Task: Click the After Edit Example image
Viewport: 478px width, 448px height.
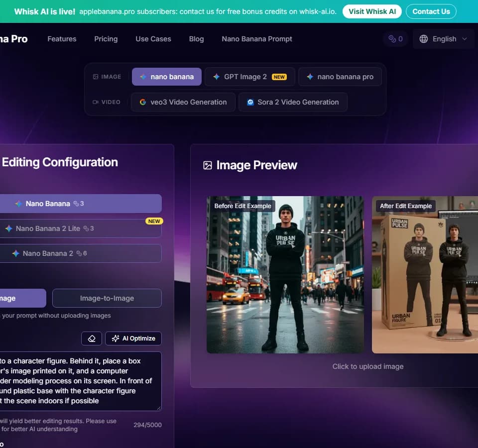Action: pos(425,275)
